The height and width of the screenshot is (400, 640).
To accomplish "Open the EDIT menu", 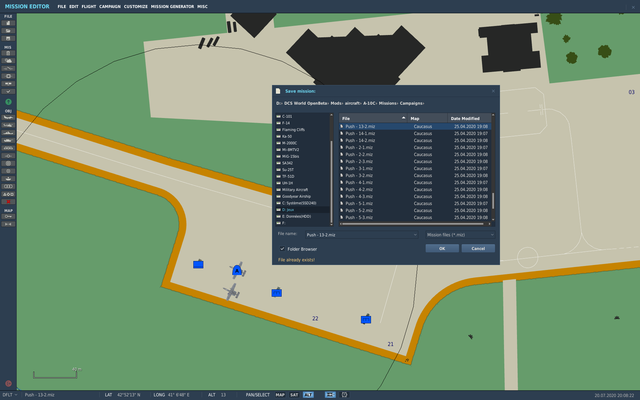I will pyautogui.click(x=74, y=7).
